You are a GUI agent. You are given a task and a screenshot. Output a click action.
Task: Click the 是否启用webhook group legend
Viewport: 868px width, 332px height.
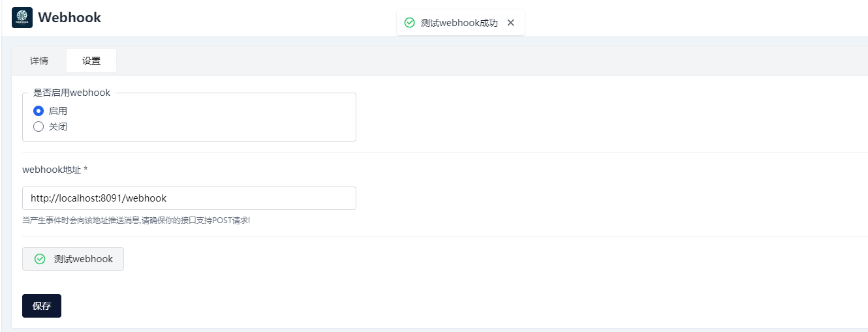[72, 93]
